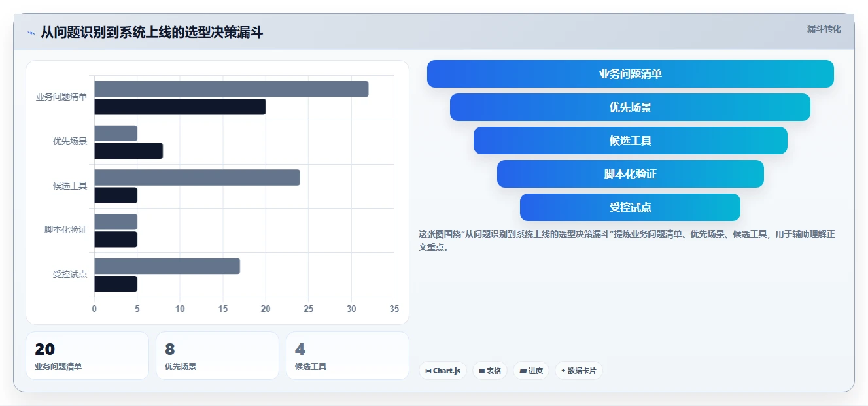This screenshot has height=406, width=868.
Task: Click the 脚本化验证 y-axis label
Action: (x=65, y=229)
